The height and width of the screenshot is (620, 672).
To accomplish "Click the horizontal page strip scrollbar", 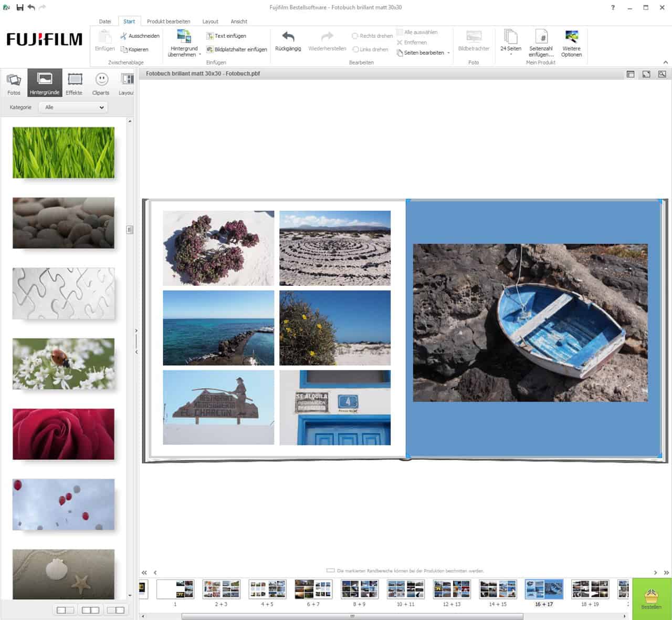I will [x=352, y=616].
